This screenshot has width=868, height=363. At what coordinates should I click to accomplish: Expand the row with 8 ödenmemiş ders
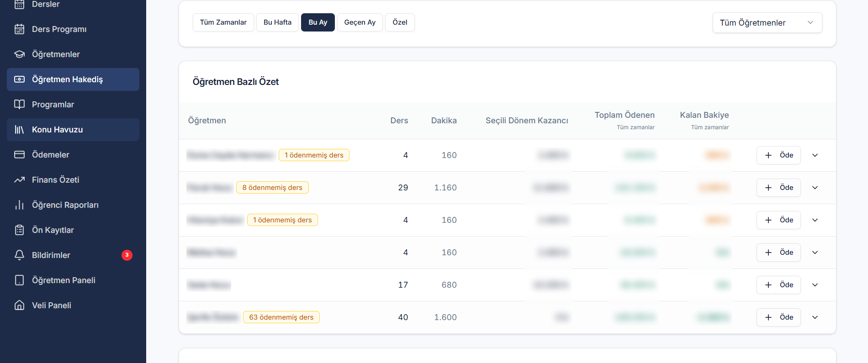pos(815,188)
